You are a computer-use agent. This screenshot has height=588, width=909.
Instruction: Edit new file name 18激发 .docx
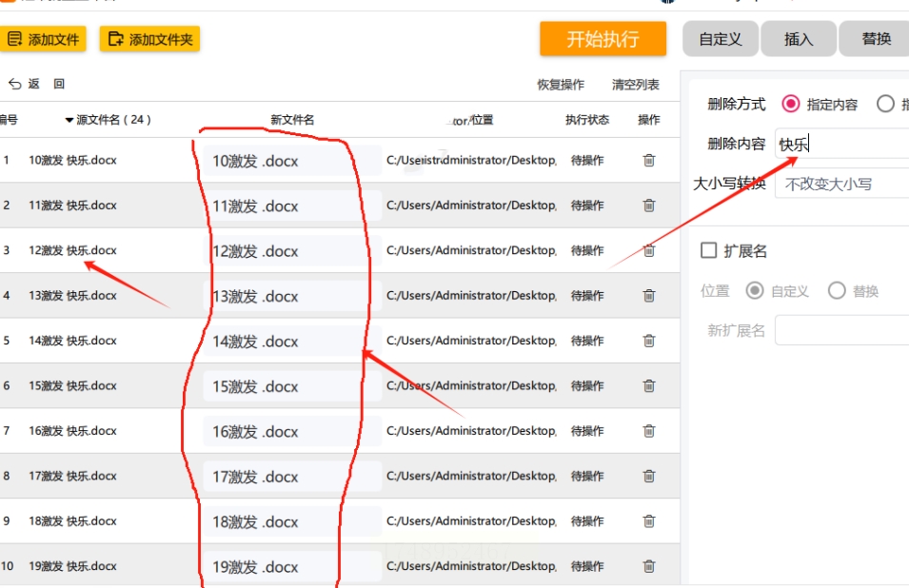tap(292, 522)
